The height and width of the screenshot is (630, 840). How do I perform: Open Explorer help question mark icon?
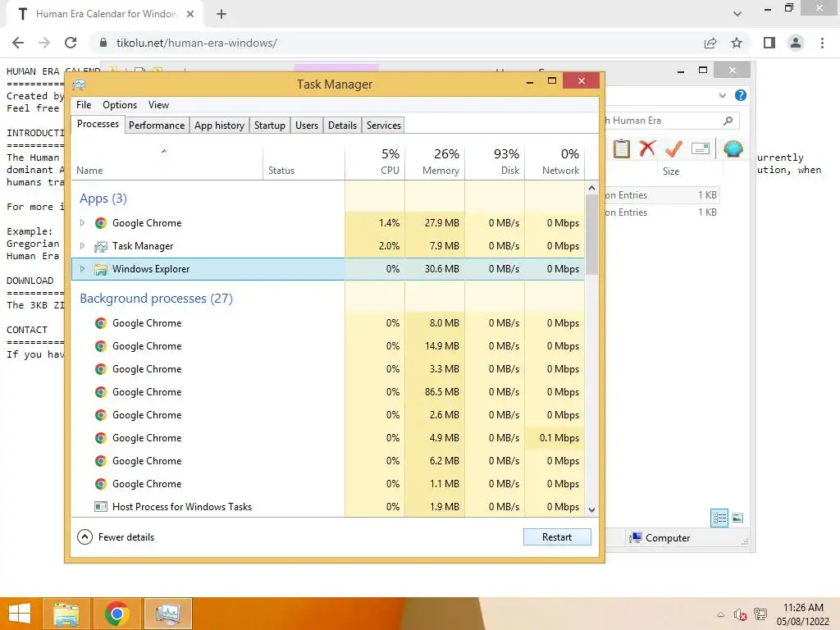(x=741, y=95)
